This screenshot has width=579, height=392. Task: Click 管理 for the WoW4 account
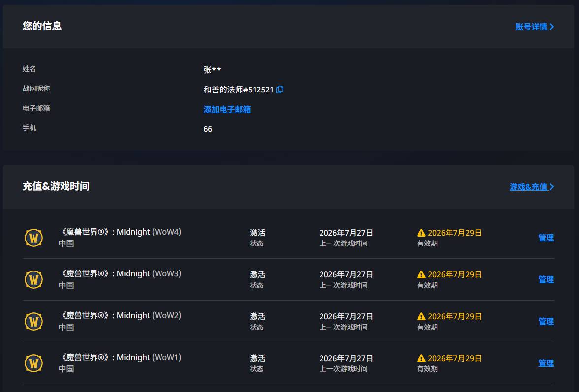[546, 238]
